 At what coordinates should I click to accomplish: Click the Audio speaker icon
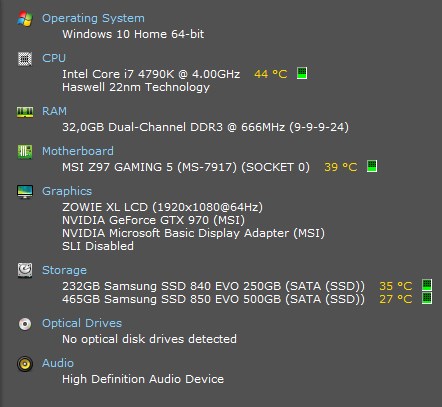pos(25,364)
